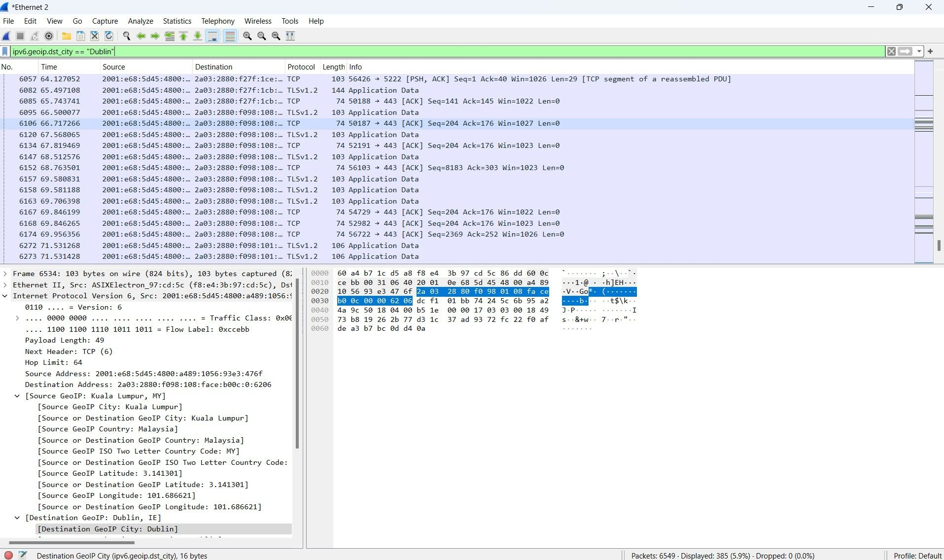Start capture with the shark fin icon
The image size is (944, 560).
pyautogui.click(x=6, y=36)
